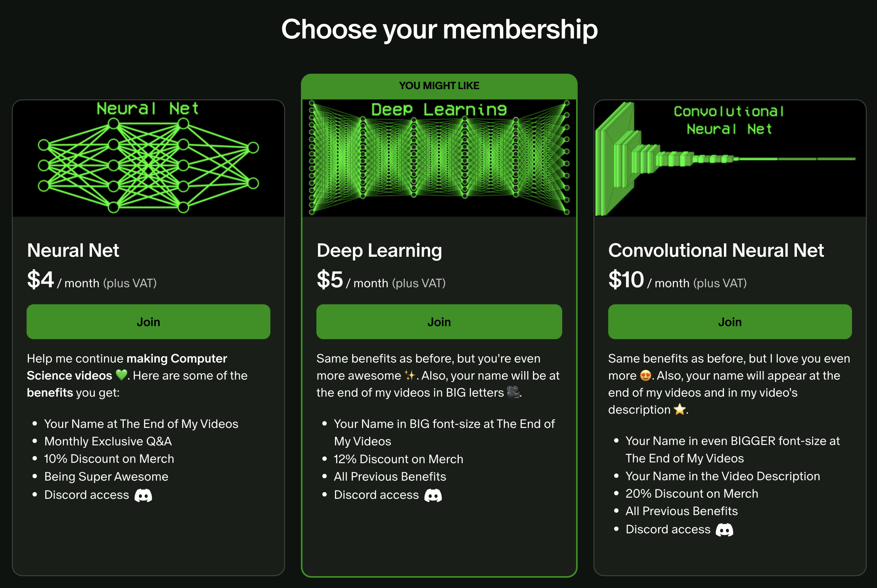Click the sparkles emoji in Deep Learning description
The width and height of the screenshot is (877, 588).
coord(410,375)
